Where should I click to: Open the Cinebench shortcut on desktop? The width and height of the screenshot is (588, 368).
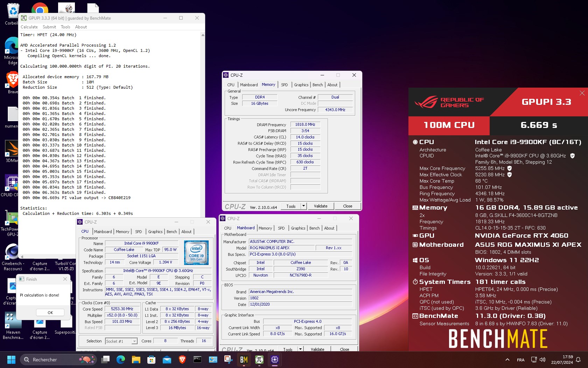point(13,258)
